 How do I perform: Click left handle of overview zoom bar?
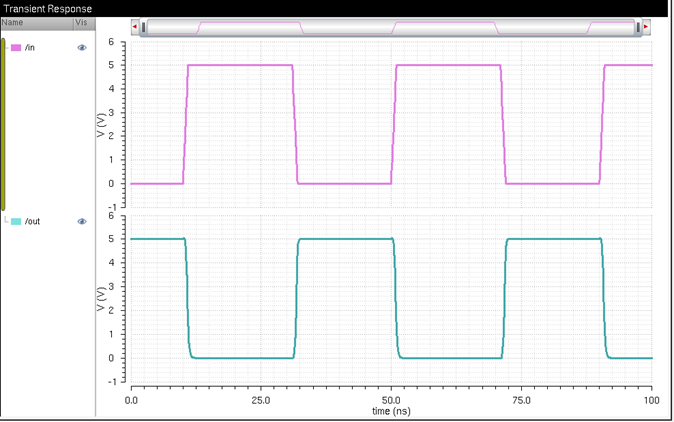click(144, 27)
